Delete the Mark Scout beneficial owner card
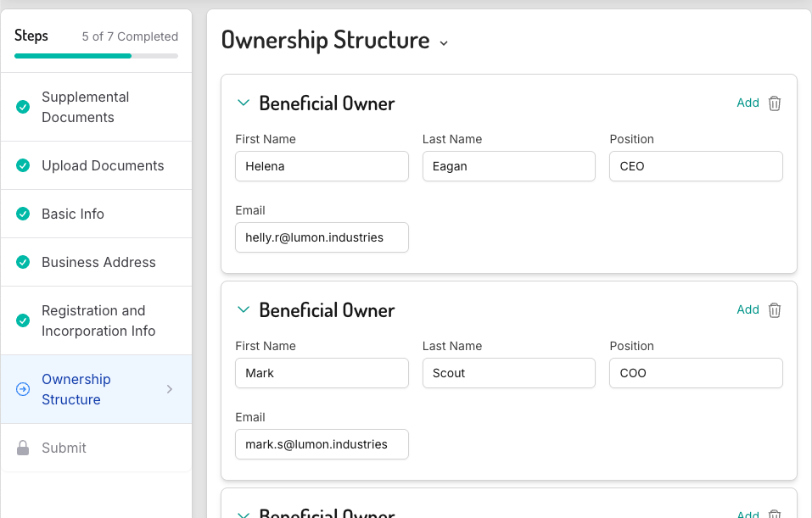The height and width of the screenshot is (518, 812). click(774, 310)
